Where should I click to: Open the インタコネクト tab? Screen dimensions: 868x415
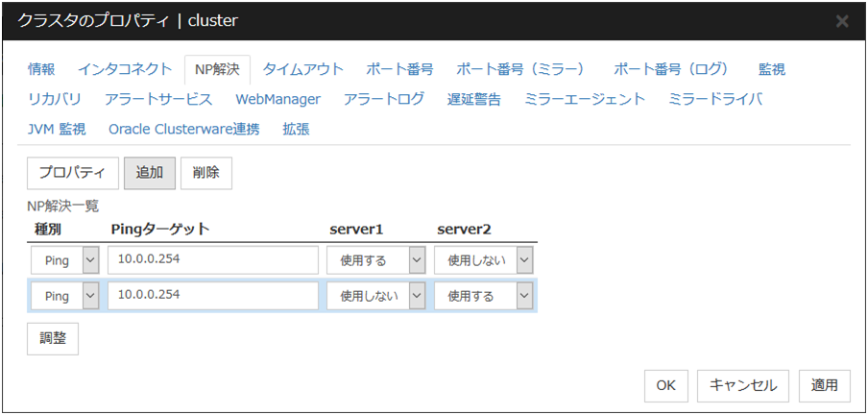coord(119,69)
